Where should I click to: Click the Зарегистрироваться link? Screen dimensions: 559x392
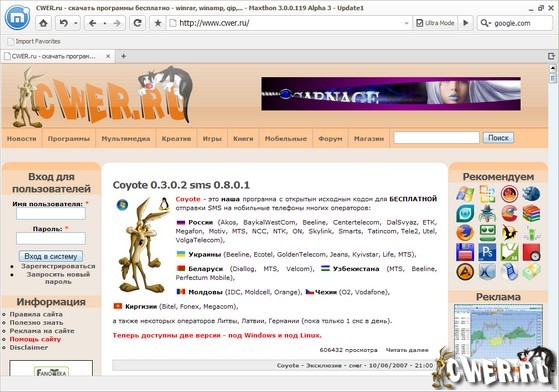[x=58, y=266]
